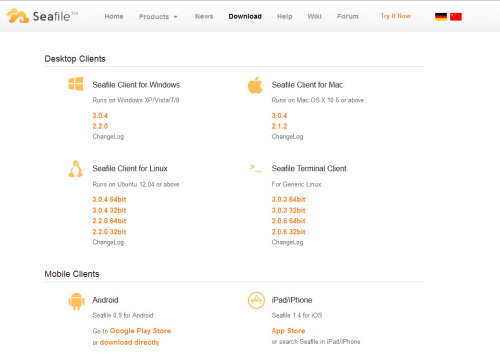
Task: Open the Mac client ChangeLog
Action: [x=287, y=137]
